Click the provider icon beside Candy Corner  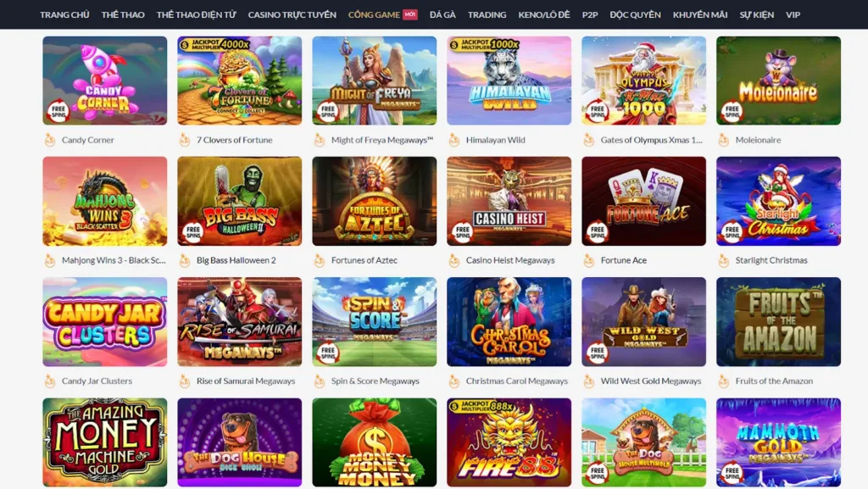point(50,140)
